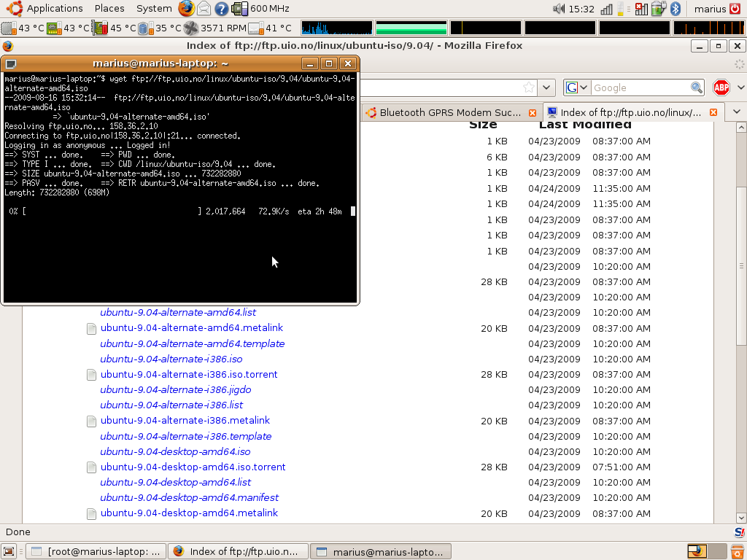This screenshot has width=747, height=560.
Task: Open the search engine selector dropdown
Action: [x=576, y=87]
